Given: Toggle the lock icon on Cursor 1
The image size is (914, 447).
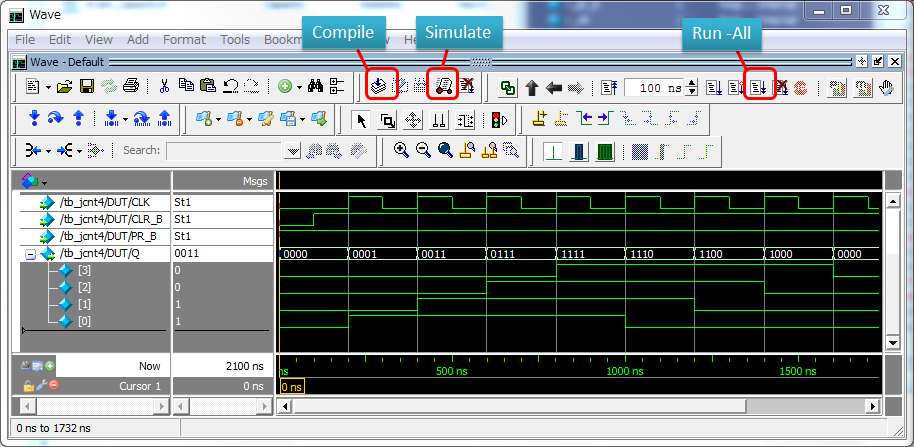Looking at the screenshot, I should click(29, 385).
